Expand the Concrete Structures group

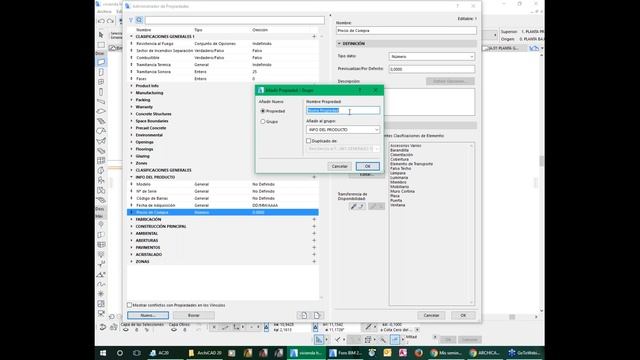(131, 114)
